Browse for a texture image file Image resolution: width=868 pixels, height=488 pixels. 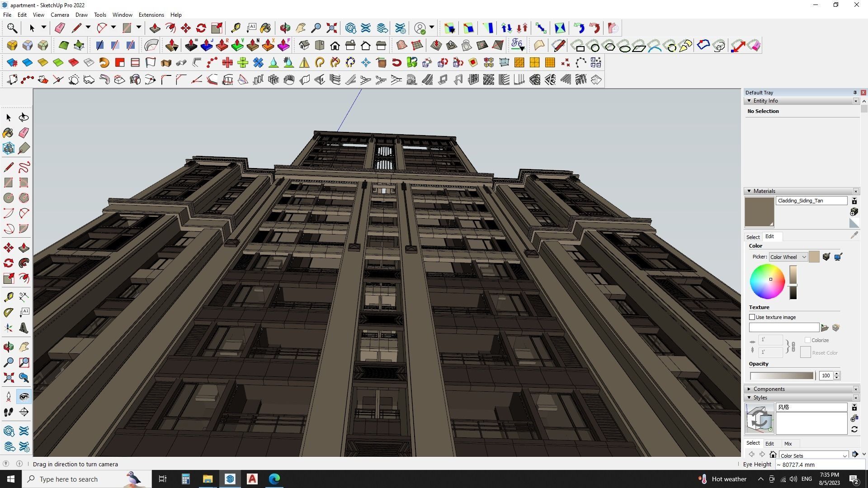click(825, 328)
